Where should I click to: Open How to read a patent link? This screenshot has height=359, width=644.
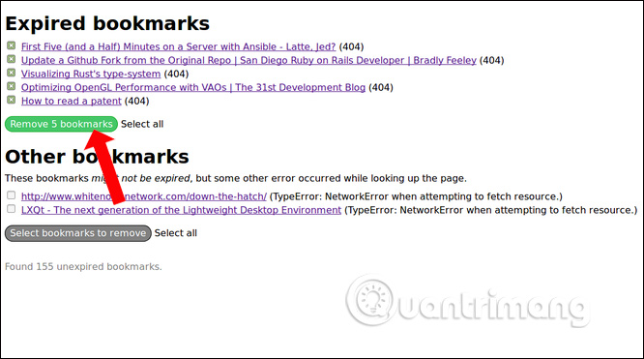click(x=71, y=102)
